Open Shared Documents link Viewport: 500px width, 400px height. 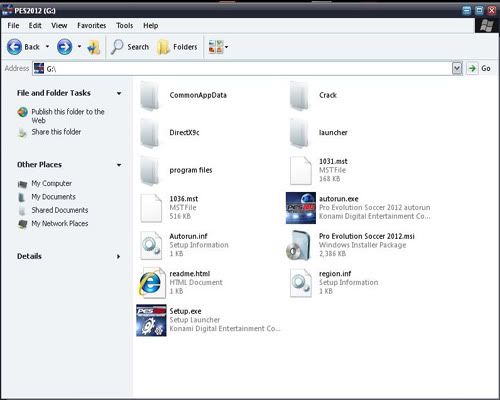pos(60,210)
